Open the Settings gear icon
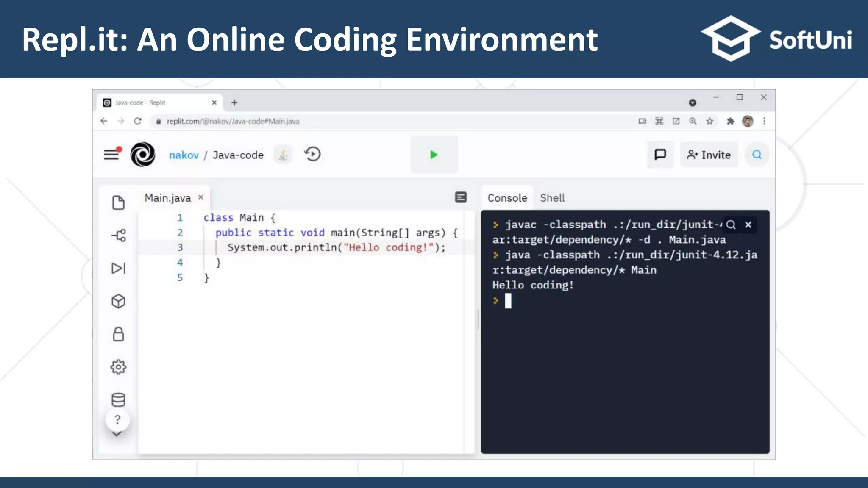The height and width of the screenshot is (488, 868). click(x=118, y=367)
